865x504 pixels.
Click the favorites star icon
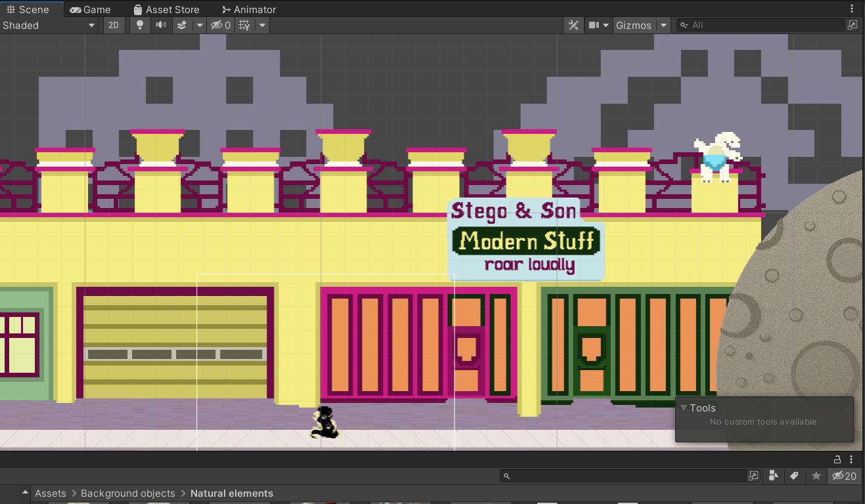(816, 476)
